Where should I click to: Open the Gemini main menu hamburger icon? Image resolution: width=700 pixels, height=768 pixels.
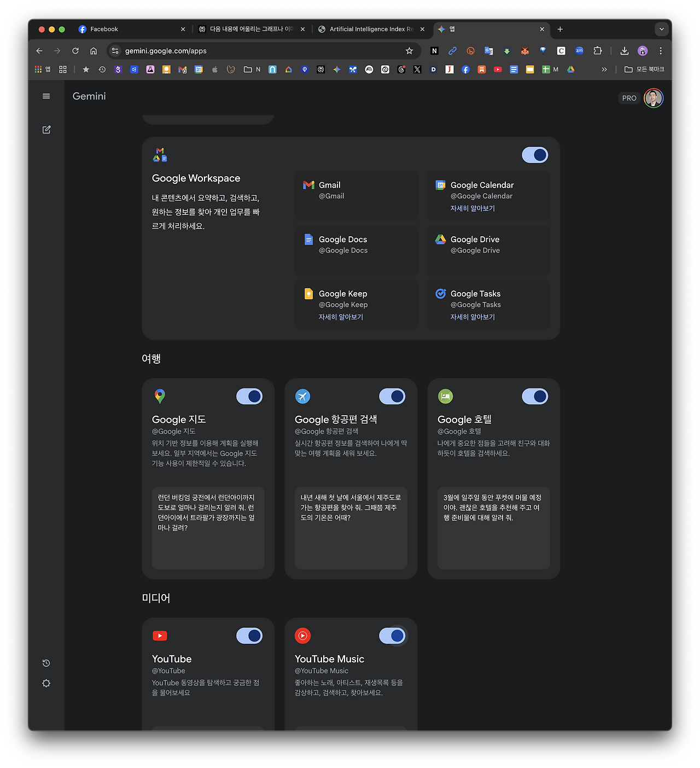[x=46, y=96]
